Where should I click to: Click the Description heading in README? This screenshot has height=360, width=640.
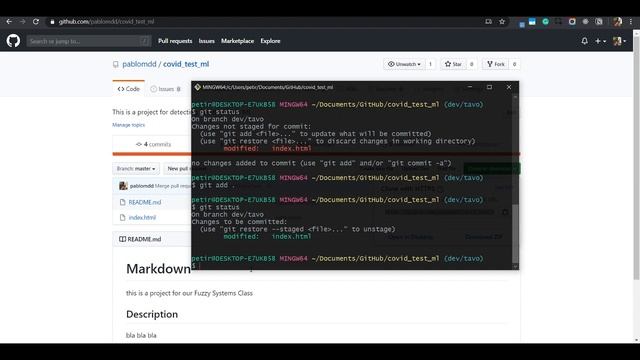(x=152, y=314)
